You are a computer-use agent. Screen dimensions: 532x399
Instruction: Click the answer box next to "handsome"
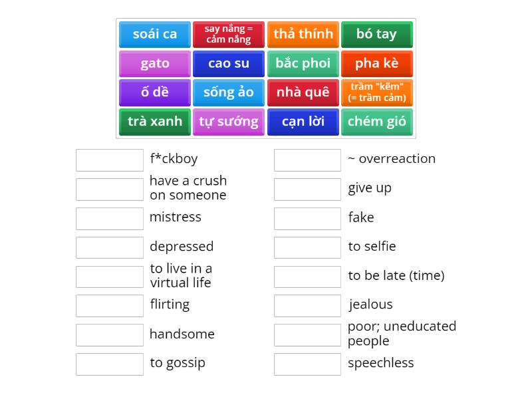point(110,335)
